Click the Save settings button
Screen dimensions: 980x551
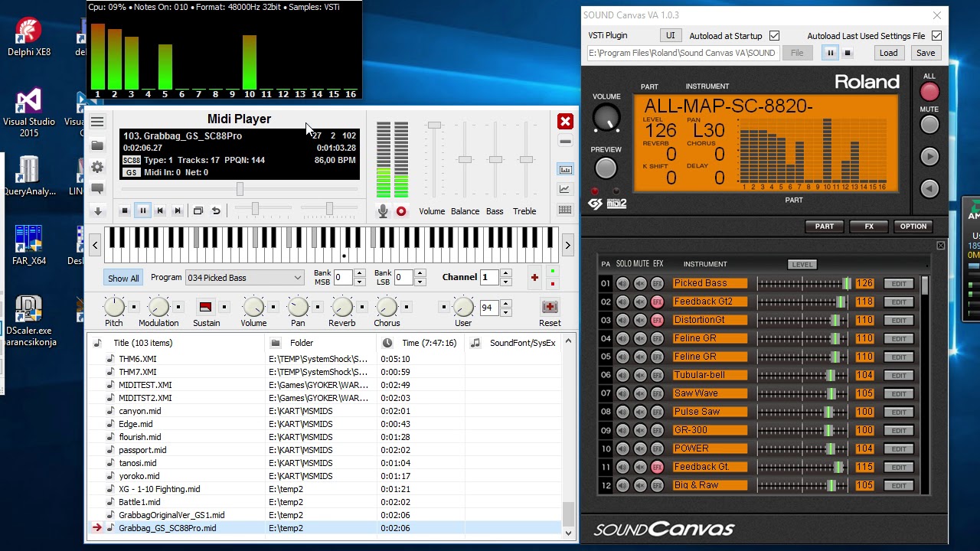(926, 53)
